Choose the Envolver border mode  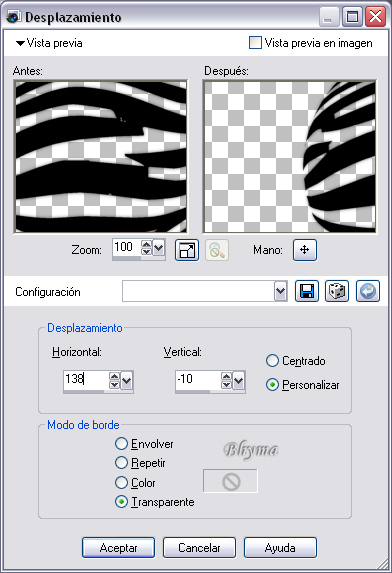(121, 444)
